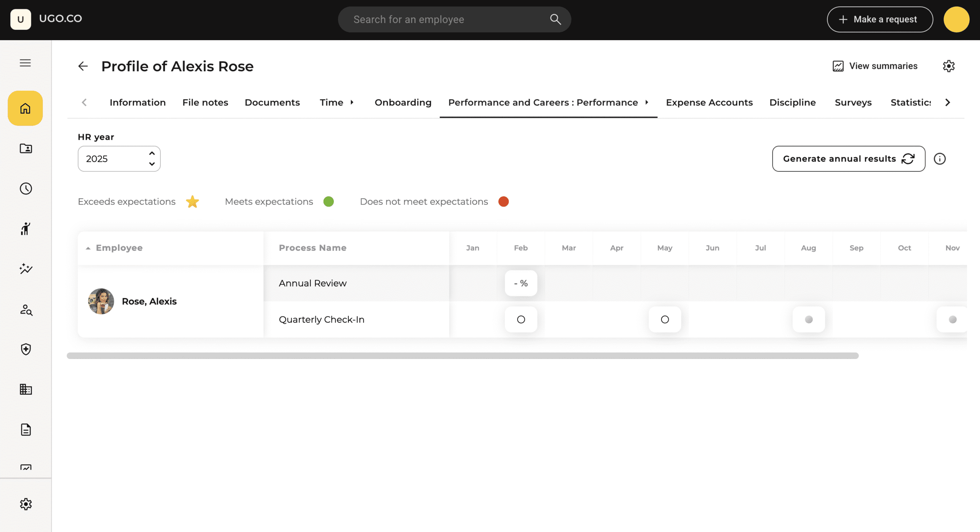Open February Quarterly Check-In circle
This screenshot has height=532, width=980.
coord(521,320)
